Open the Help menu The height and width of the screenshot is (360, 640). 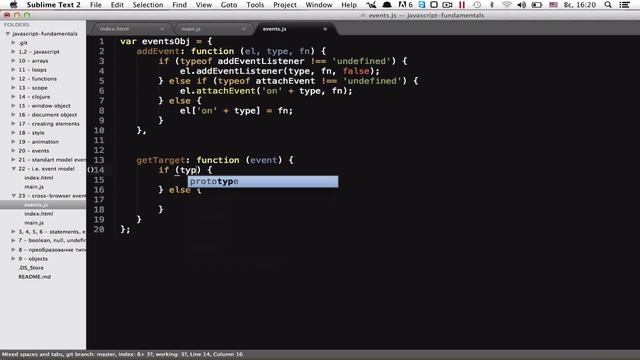pos(349,5)
